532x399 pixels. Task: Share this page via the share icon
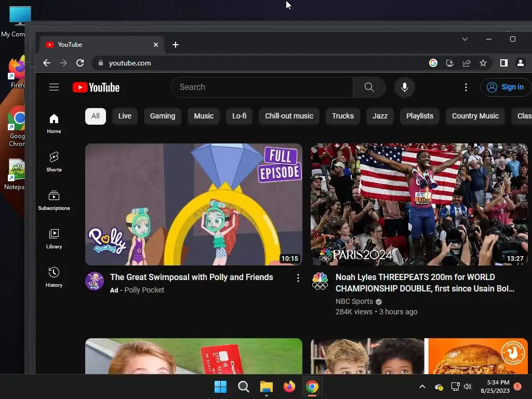click(467, 63)
